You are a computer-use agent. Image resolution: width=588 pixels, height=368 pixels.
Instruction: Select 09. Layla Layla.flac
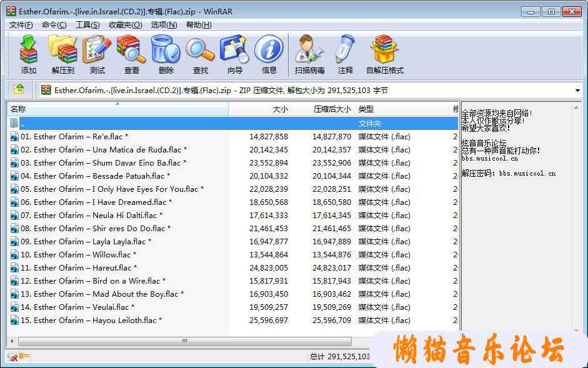coord(86,242)
